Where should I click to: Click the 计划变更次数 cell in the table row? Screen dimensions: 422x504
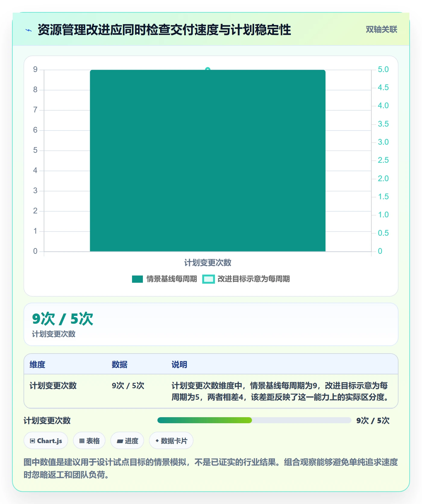53,386
